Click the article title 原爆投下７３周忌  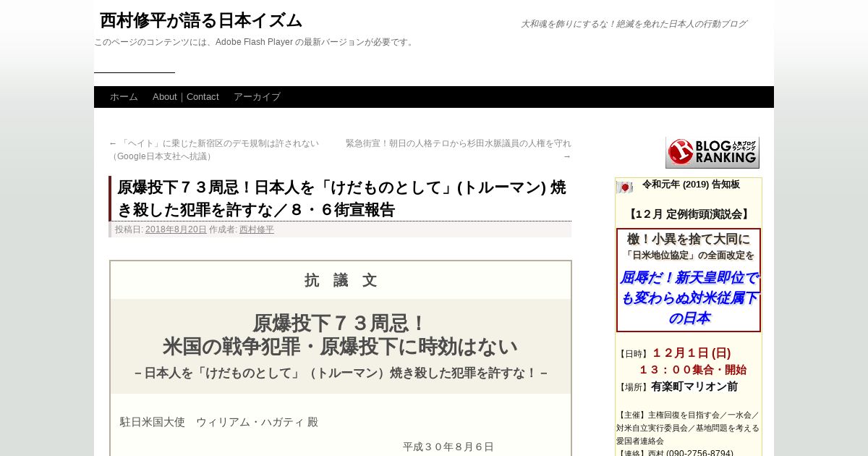pyautogui.click(x=341, y=198)
